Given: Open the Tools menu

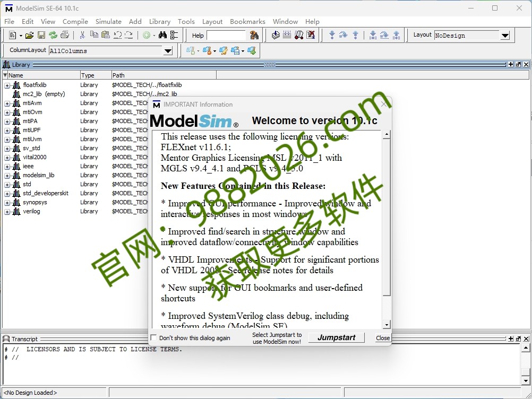Looking at the screenshot, I should pos(186,21).
